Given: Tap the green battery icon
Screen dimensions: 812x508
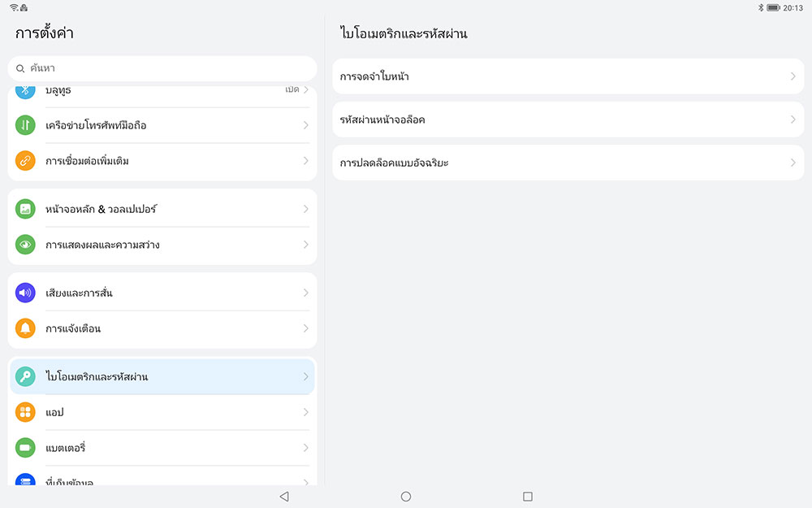Looking at the screenshot, I should pyautogui.click(x=25, y=448).
